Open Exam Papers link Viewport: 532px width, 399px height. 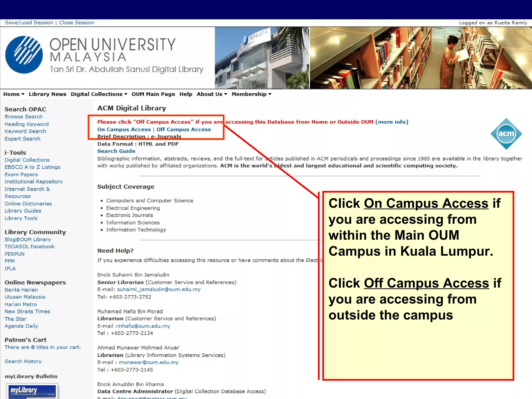pos(21,175)
